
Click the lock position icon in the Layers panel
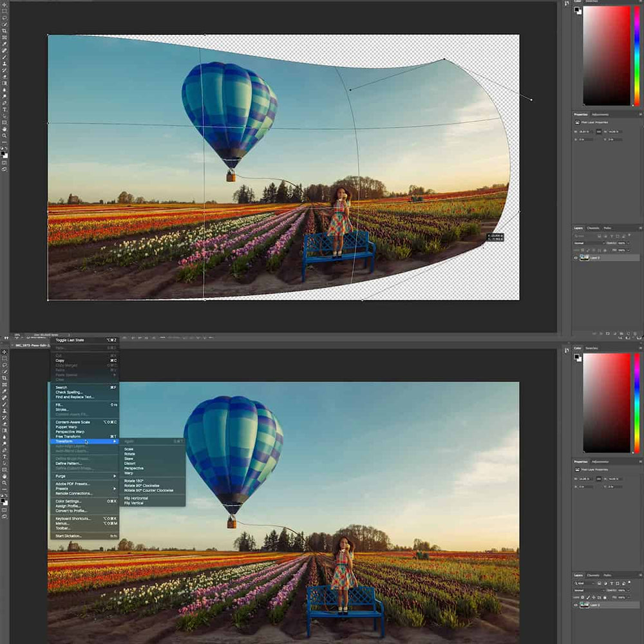tap(594, 251)
